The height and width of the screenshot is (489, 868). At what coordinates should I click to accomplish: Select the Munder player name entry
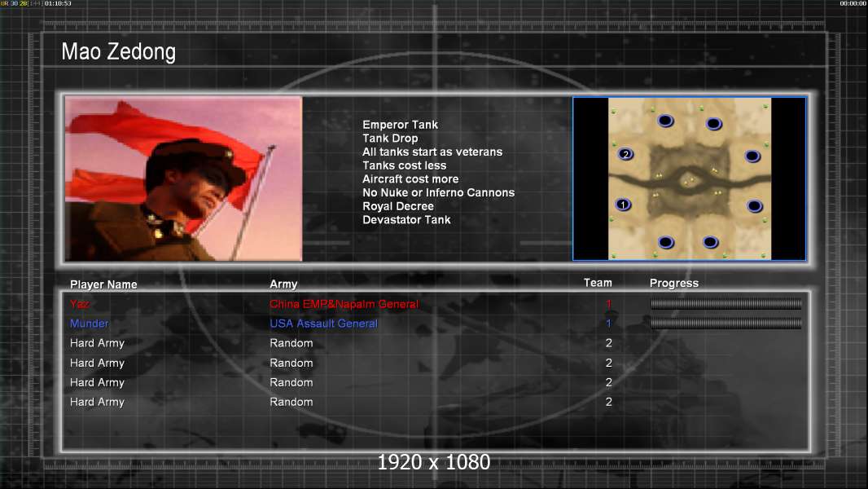coord(89,324)
